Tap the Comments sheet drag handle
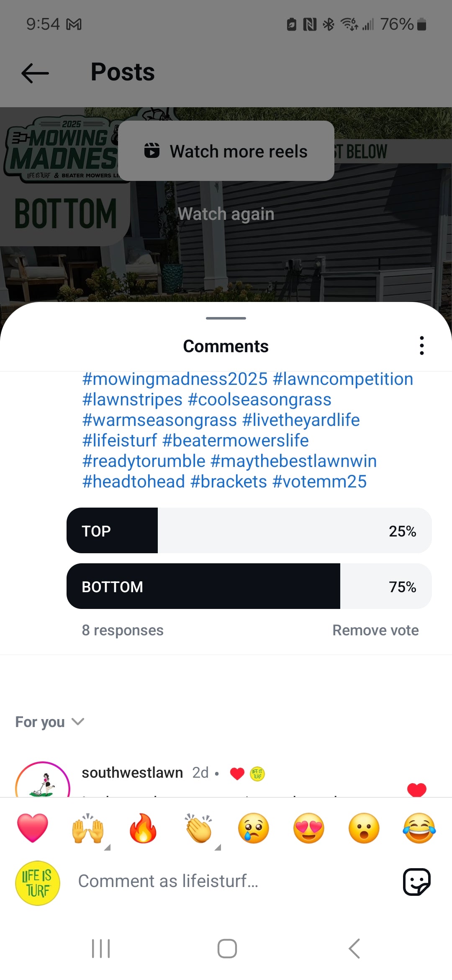The image size is (452, 980). coord(226,318)
